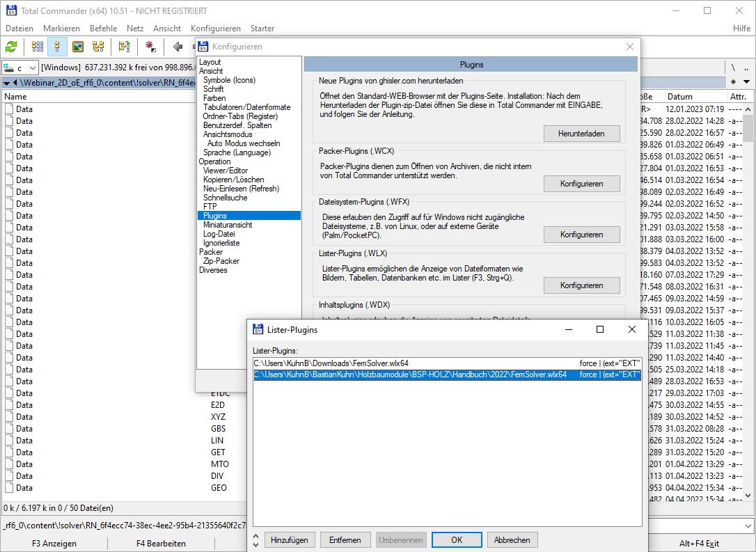
Task: Jump to root directory with the backslash icon
Action: point(734,68)
